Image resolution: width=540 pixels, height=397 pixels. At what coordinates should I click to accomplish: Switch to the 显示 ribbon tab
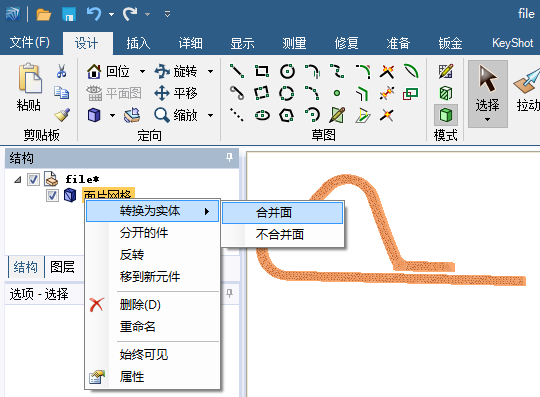coord(242,43)
